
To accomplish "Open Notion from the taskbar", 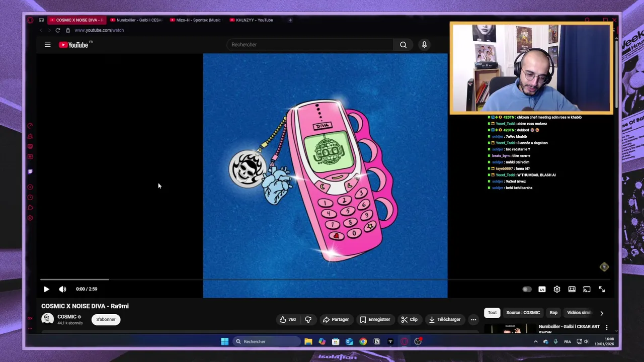I will click(x=377, y=341).
